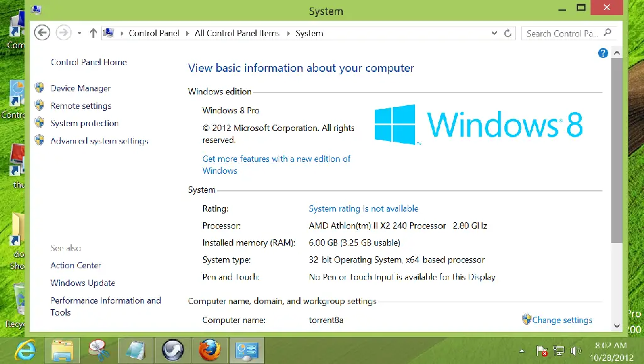Screen dimensions: 644x364
Task: Click the 32-bit Operating System value text
Action: 397,260
